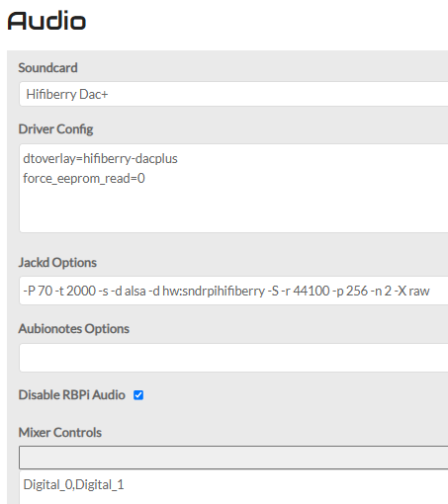Focus the grey Mixer Controls selector field
This screenshot has width=448, height=504.
click(x=233, y=458)
